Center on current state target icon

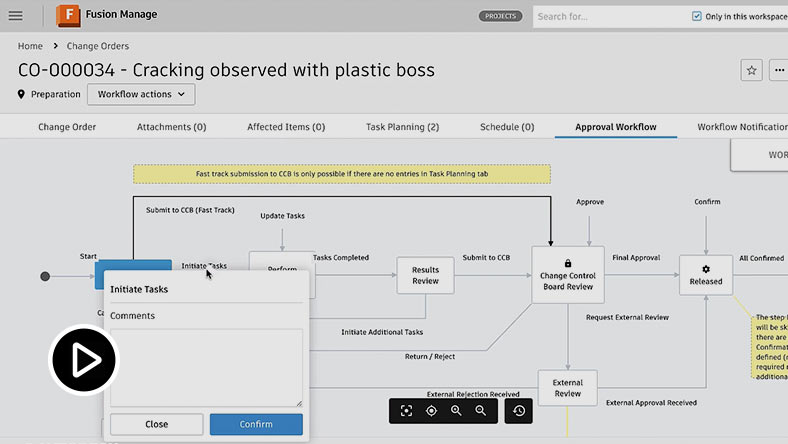[431, 411]
